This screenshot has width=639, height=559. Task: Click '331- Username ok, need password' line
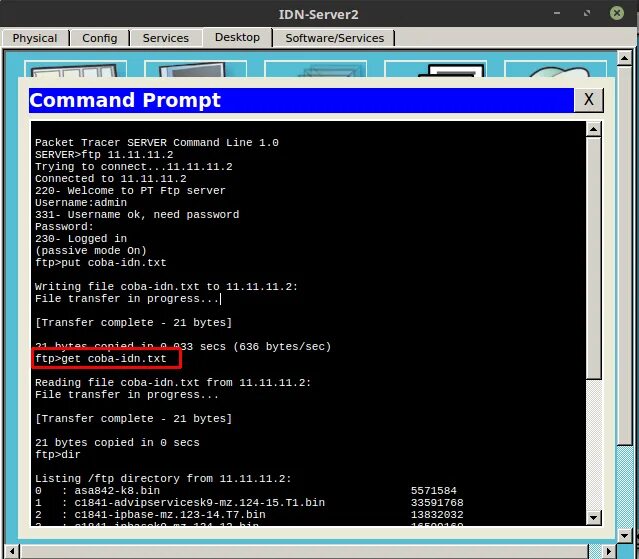pyautogui.click(x=137, y=215)
